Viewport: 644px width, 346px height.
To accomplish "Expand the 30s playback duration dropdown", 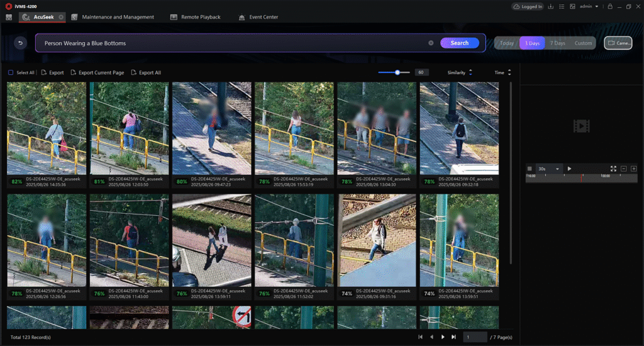I will pyautogui.click(x=548, y=169).
